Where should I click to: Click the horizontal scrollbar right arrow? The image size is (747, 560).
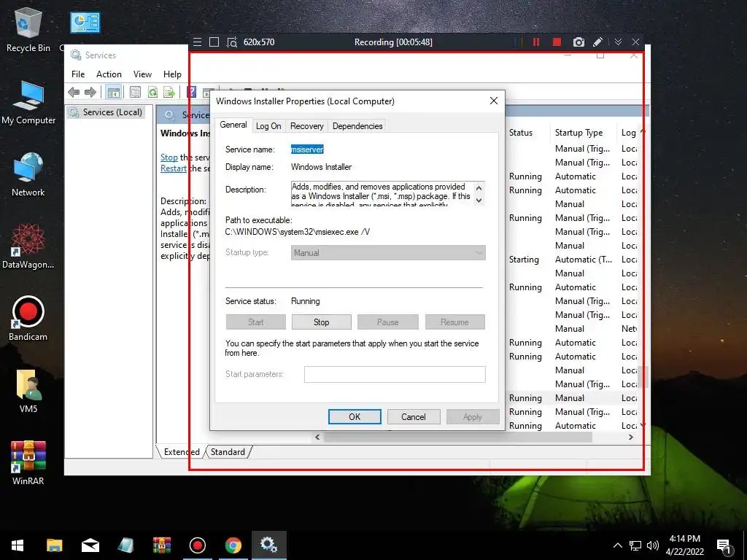(631, 437)
